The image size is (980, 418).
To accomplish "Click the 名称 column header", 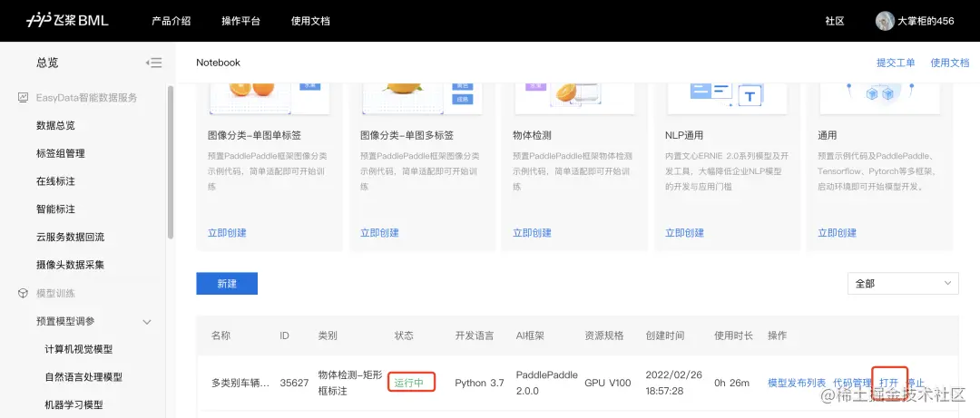I will (x=220, y=335).
